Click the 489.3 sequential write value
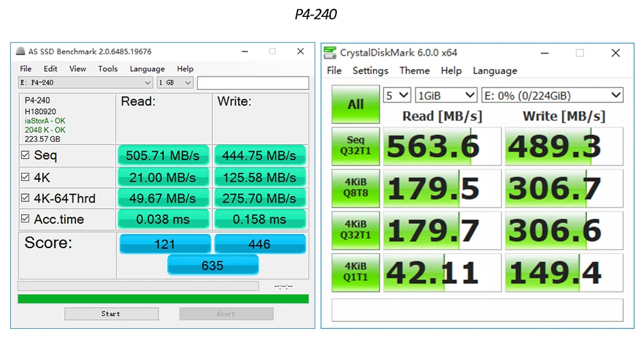The height and width of the screenshot is (339, 644). 564,146
